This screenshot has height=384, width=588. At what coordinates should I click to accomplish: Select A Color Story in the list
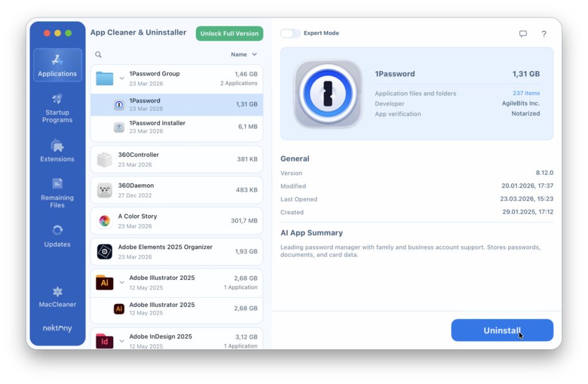(x=177, y=221)
